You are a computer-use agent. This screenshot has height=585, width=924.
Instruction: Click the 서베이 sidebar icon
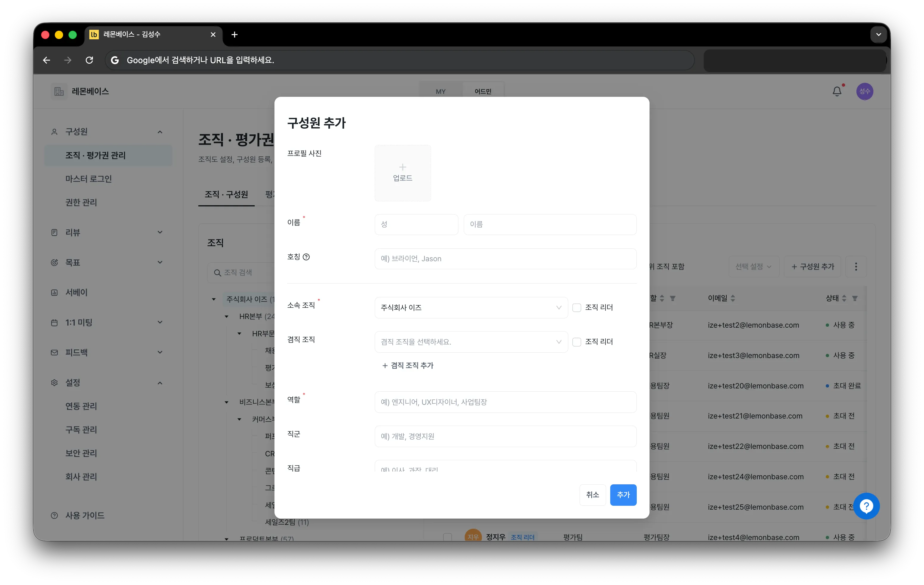click(x=54, y=292)
